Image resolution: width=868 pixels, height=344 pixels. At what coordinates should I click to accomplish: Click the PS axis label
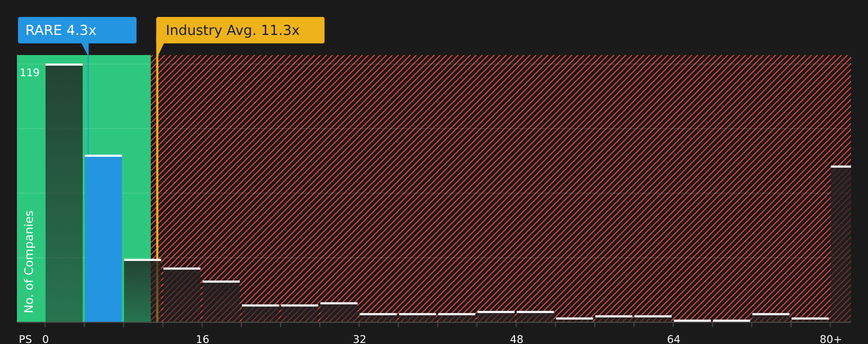pyautogui.click(x=25, y=339)
